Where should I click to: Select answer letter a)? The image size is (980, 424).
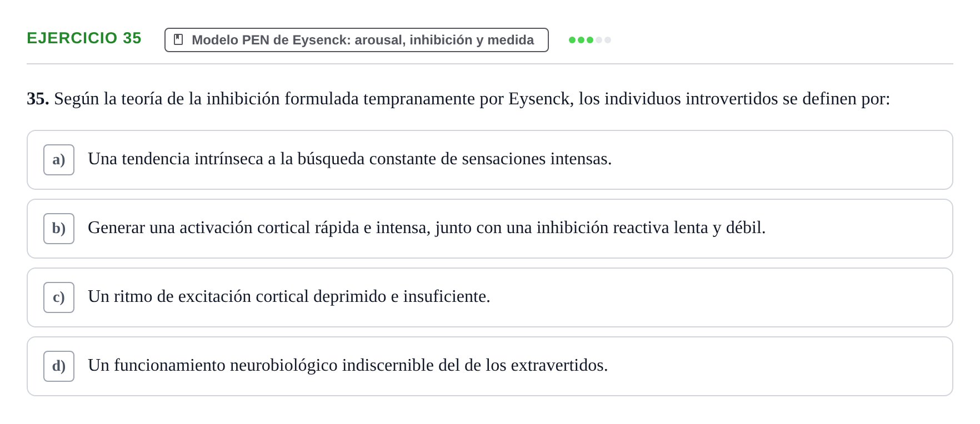59,160
